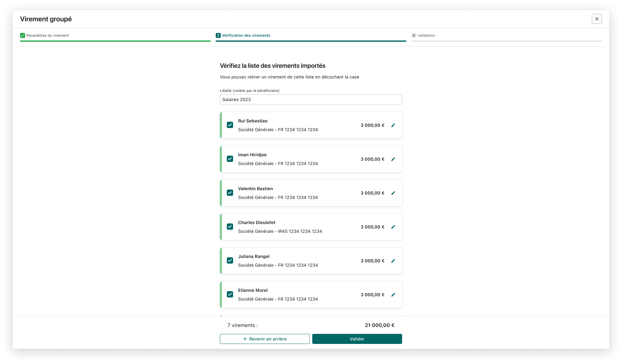Click the edit icon for Charles Dieulefet
This screenshot has width=622, height=364.
coord(393,227)
